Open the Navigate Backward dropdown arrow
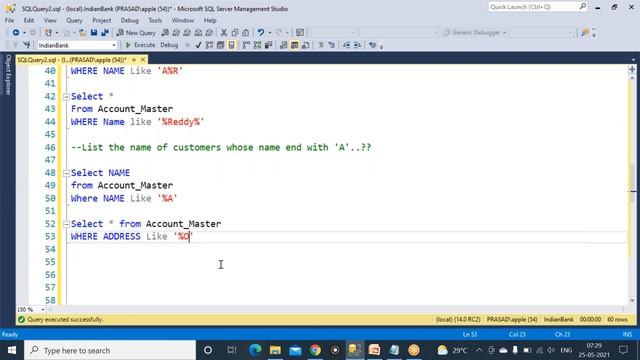This screenshot has height=360, width=640. [24, 33]
